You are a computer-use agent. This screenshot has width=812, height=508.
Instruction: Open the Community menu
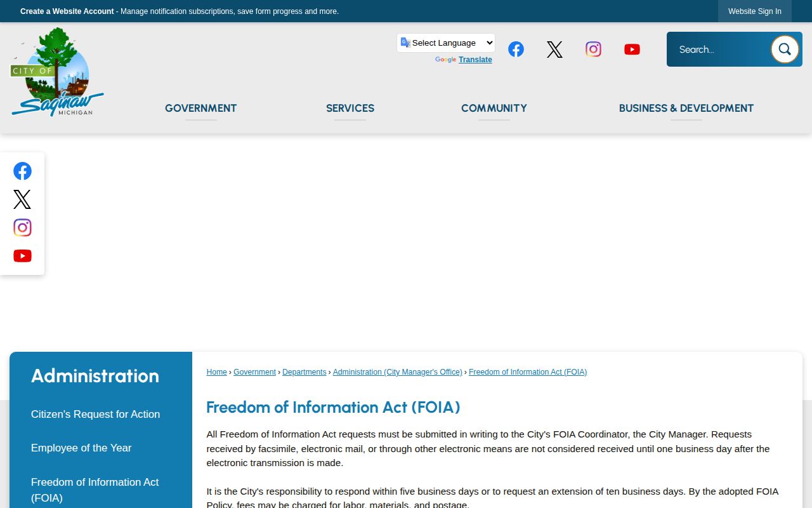pos(494,108)
